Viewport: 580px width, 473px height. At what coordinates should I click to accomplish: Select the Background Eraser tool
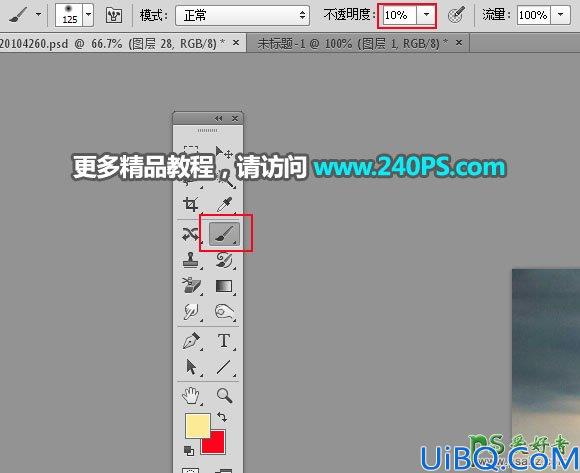point(191,286)
